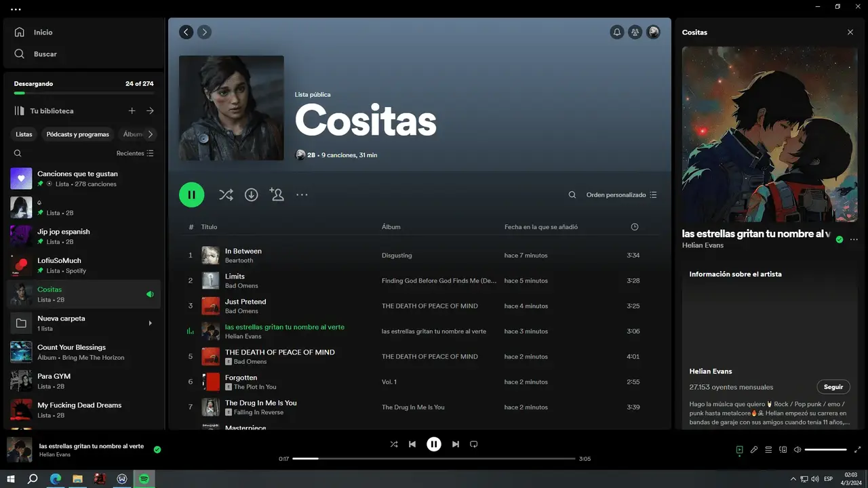Adjust the volume slider
This screenshot has height=488, width=868.
(825, 449)
